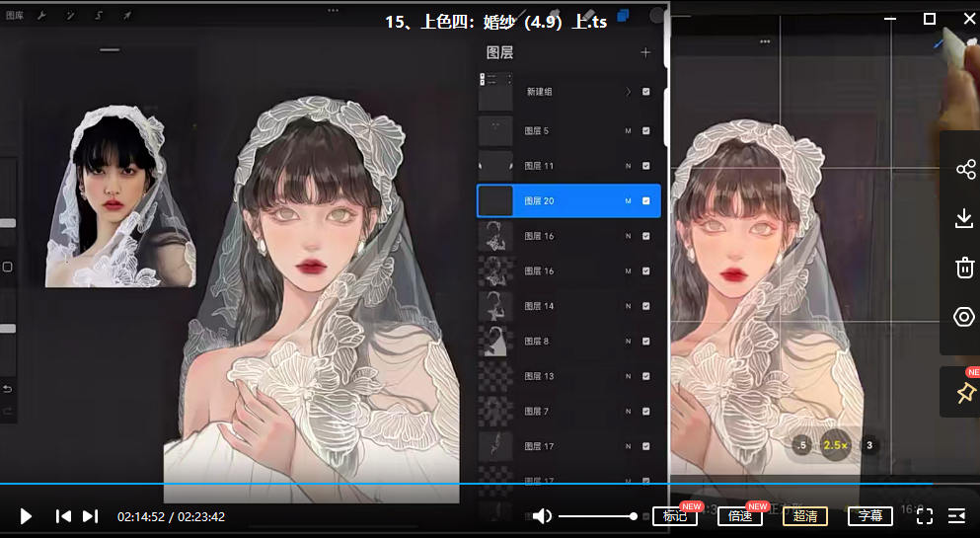
Task: Click the trash delete icon
Action: pos(965,268)
